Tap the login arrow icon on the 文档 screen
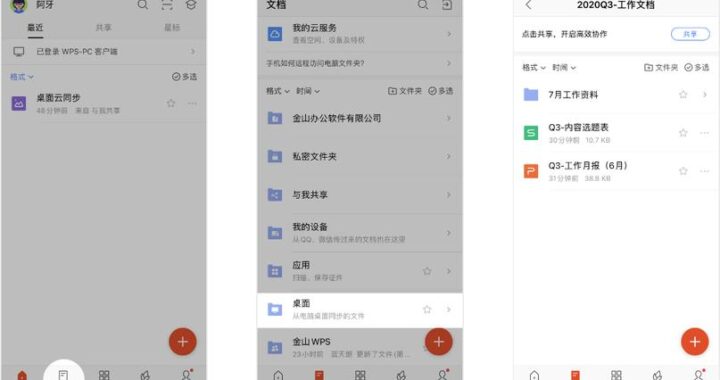Viewport: 720px width, 380px height. (x=447, y=5)
